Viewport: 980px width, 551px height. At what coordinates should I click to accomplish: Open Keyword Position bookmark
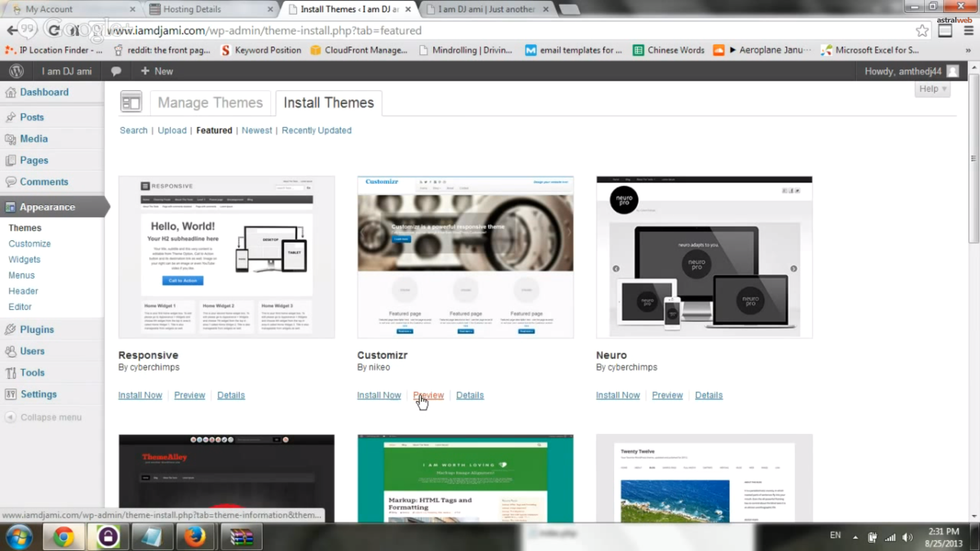pos(261,50)
